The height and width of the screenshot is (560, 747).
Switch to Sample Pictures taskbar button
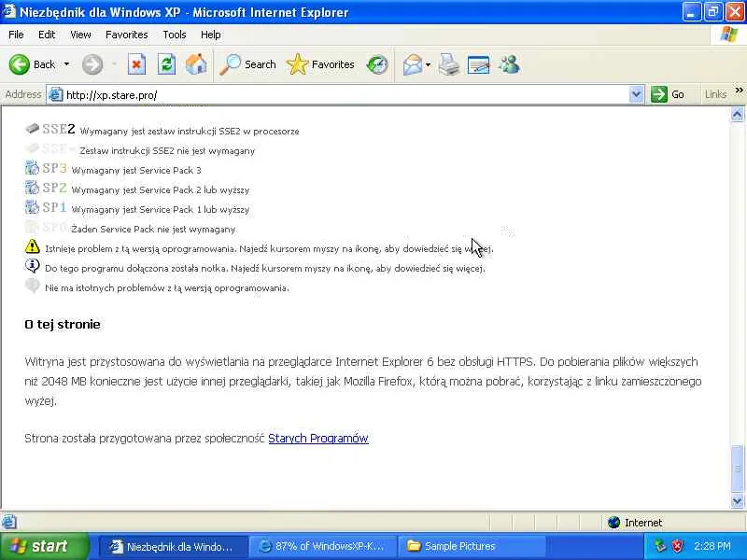click(472, 546)
